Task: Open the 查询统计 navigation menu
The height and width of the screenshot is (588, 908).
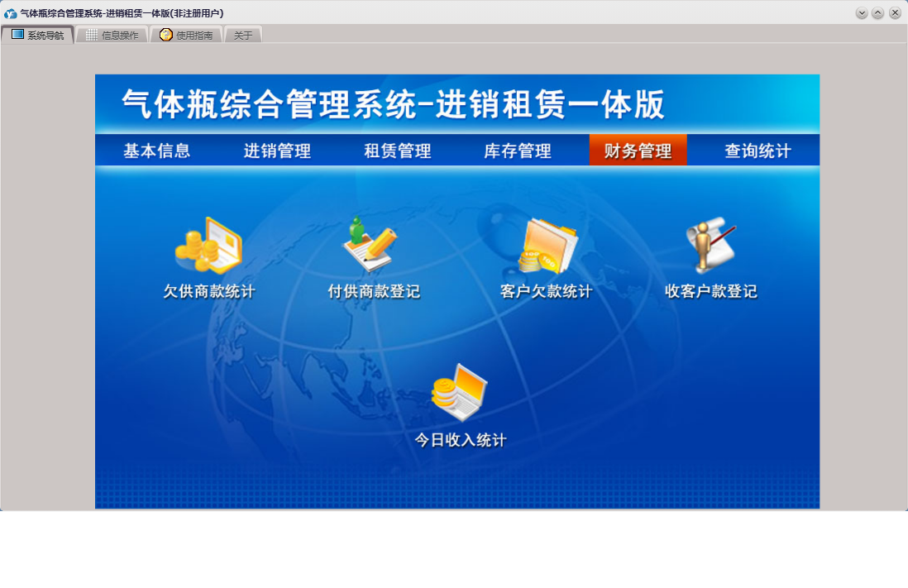Action: 757,151
